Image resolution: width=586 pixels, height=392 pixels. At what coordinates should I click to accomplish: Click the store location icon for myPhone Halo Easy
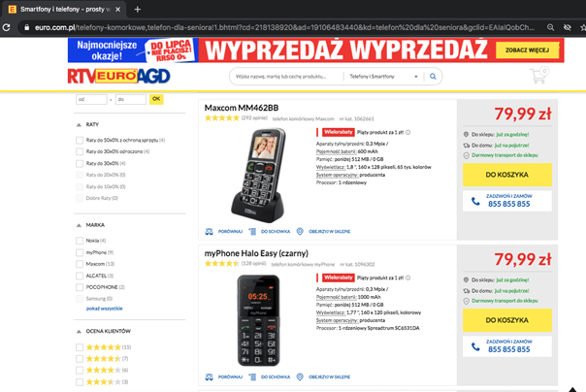coord(300,377)
